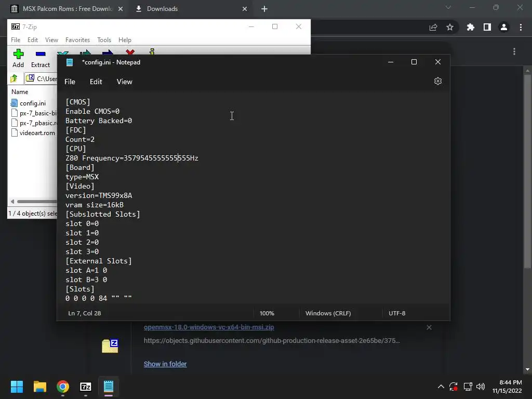This screenshot has height=399, width=532.
Task: Click the Chrome share page icon
Action: [433, 27]
